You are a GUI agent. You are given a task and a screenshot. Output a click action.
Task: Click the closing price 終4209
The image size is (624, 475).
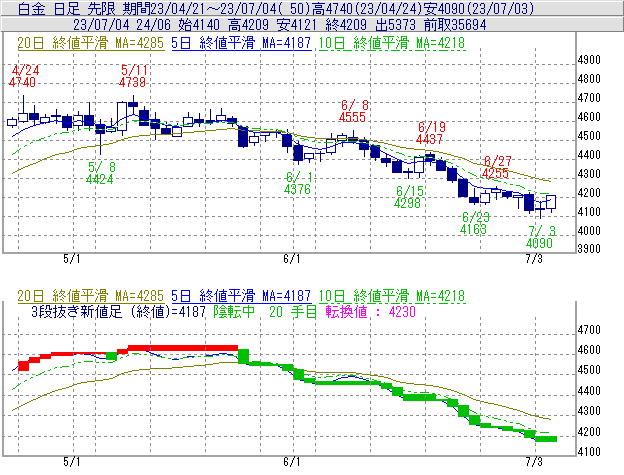coord(345,25)
